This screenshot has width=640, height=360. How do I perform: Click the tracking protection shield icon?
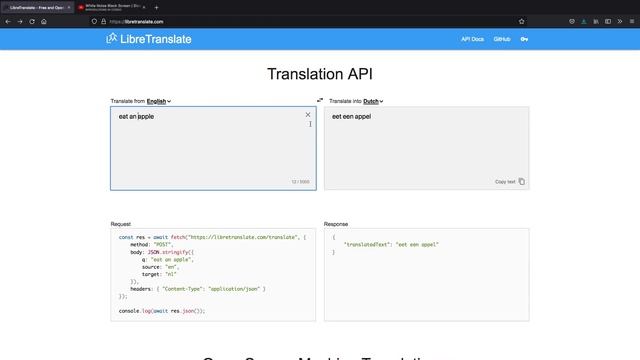(94, 22)
